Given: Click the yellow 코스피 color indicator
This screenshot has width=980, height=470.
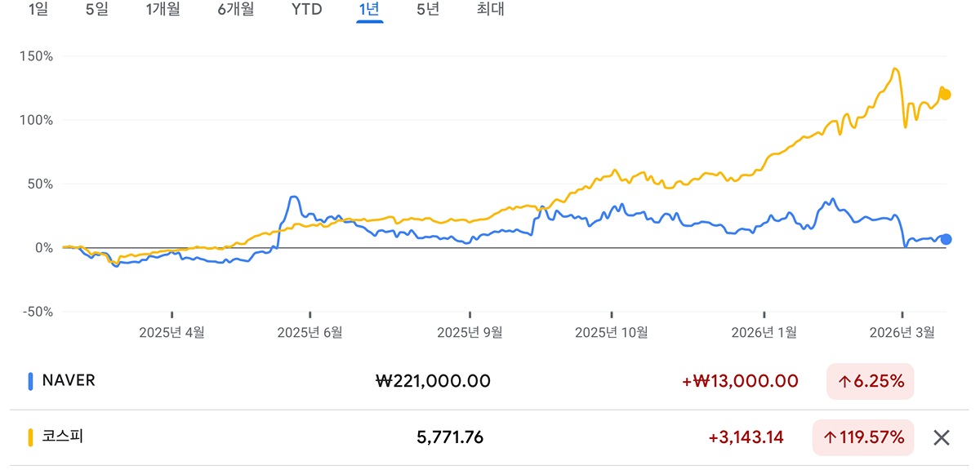Looking at the screenshot, I should [x=31, y=437].
